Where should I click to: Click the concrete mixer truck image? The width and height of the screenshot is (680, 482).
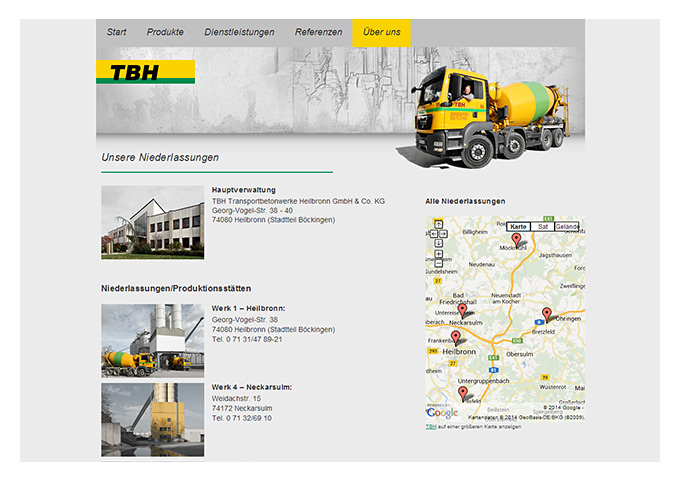(488, 117)
